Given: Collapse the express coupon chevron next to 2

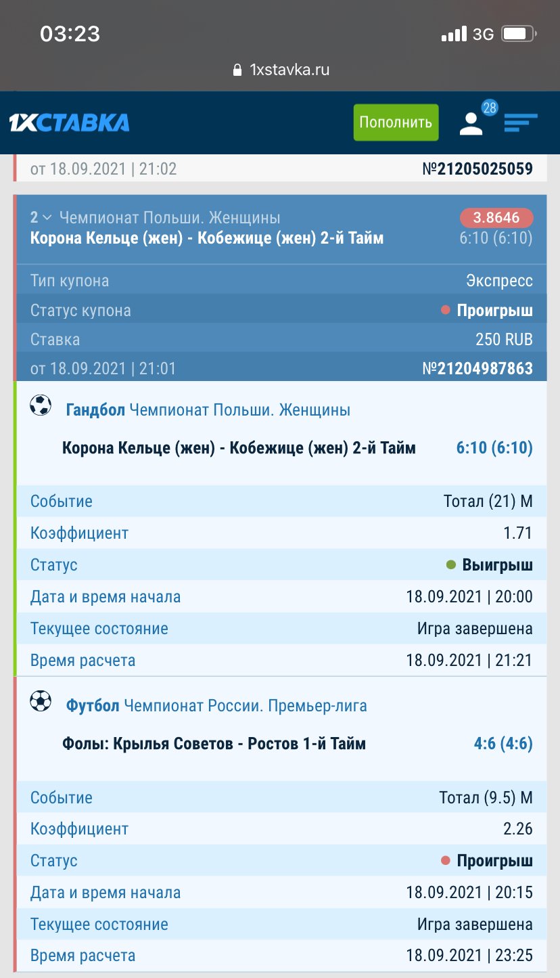Looking at the screenshot, I should 47,217.
